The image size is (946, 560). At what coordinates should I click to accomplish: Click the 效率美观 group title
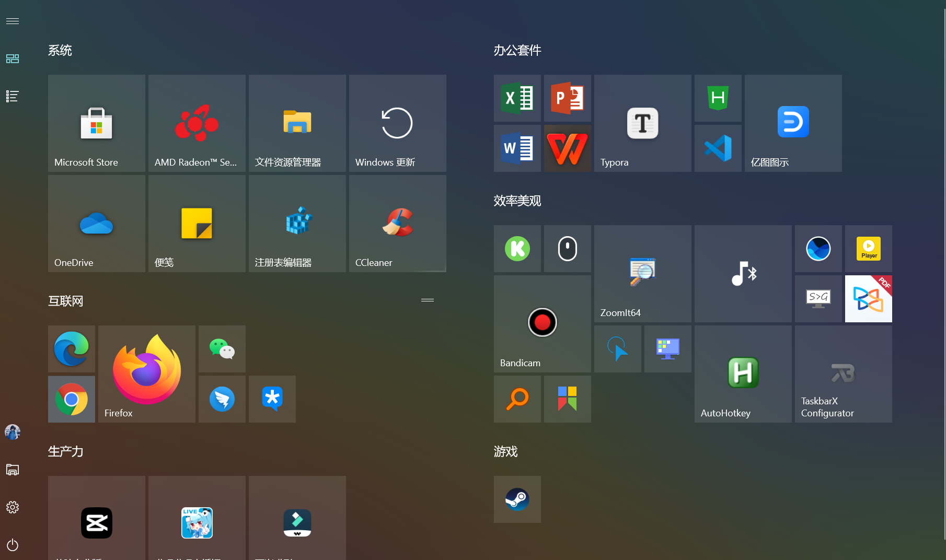click(x=517, y=201)
